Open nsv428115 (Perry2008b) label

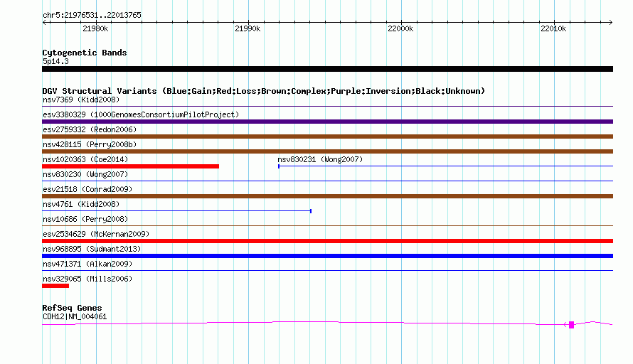(90, 144)
